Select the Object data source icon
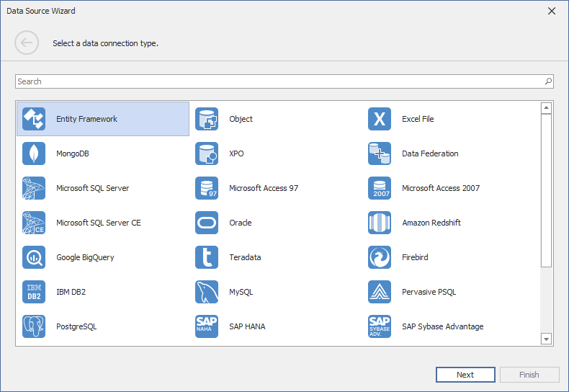 207,119
